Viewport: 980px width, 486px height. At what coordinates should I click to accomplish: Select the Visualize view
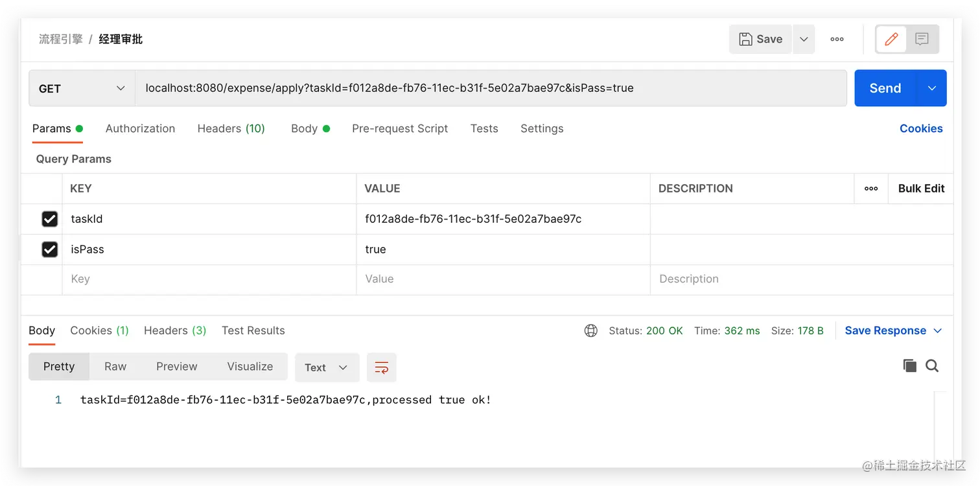(x=250, y=367)
